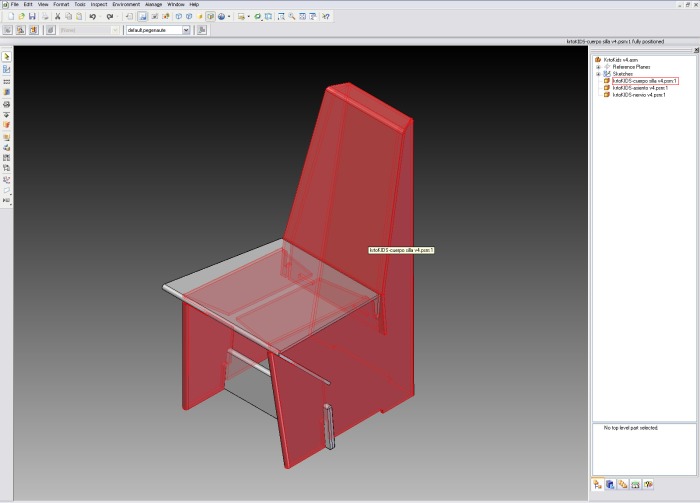Click the Paste clipboard icon

tap(77, 17)
